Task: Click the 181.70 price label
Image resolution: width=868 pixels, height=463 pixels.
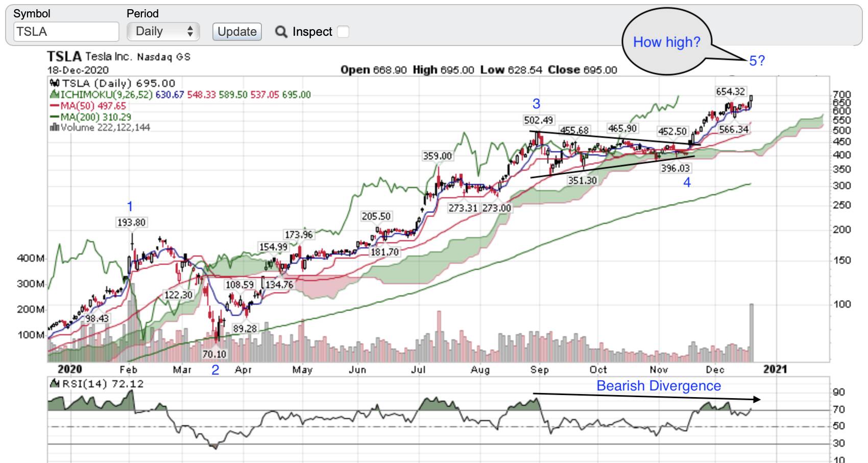Action: click(x=385, y=252)
